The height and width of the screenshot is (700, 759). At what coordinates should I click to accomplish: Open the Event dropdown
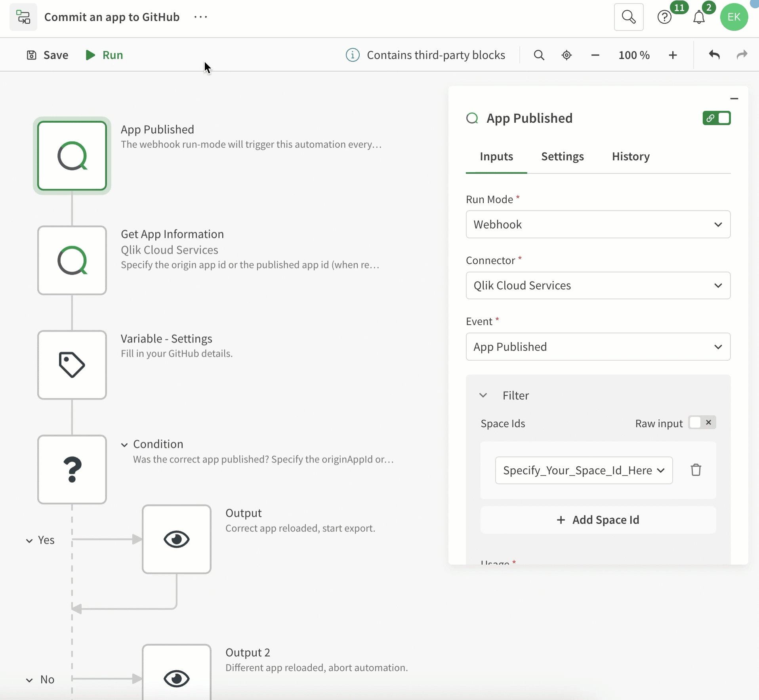click(598, 347)
